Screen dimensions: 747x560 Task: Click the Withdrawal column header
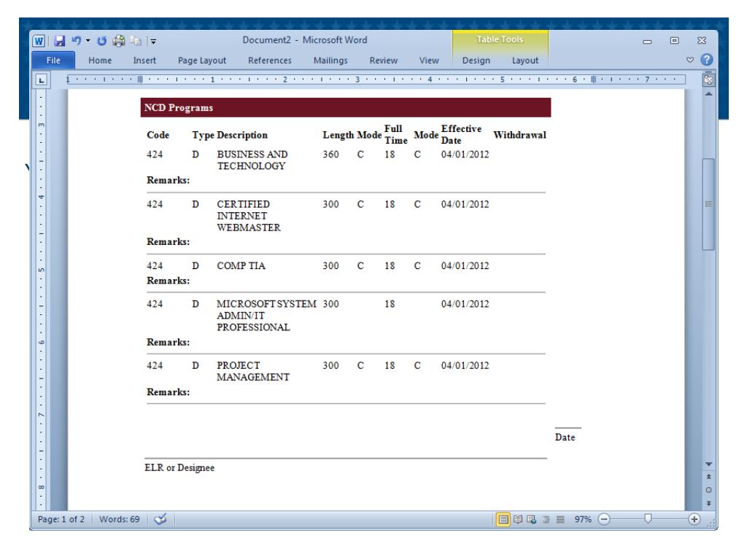(x=519, y=135)
